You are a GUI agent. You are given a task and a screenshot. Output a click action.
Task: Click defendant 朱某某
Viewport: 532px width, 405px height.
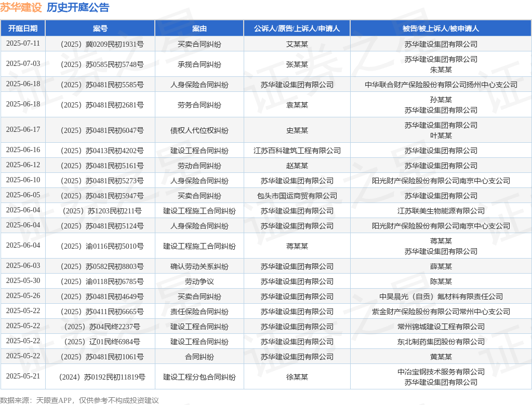tap(441, 70)
